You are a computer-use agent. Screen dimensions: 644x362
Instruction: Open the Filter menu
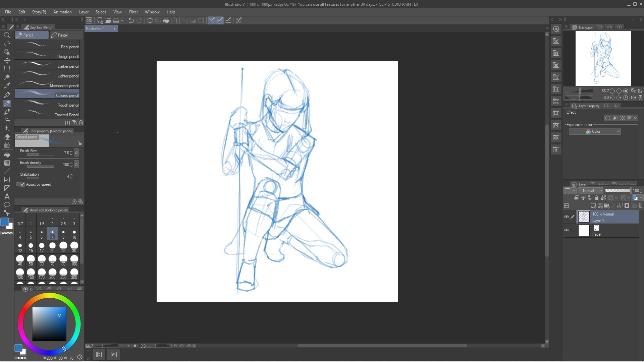click(133, 12)
